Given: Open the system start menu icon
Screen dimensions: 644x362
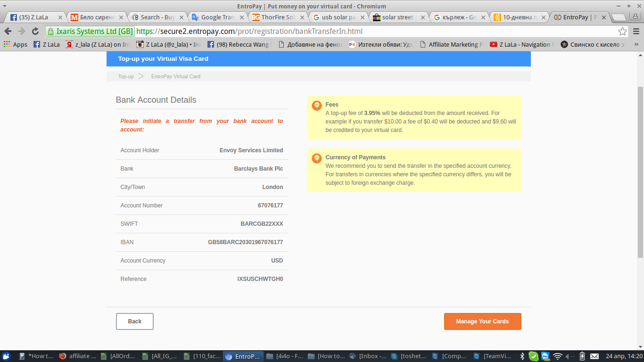Looking at the screenshot, I should pyautogui.click(x=6, y=356).
